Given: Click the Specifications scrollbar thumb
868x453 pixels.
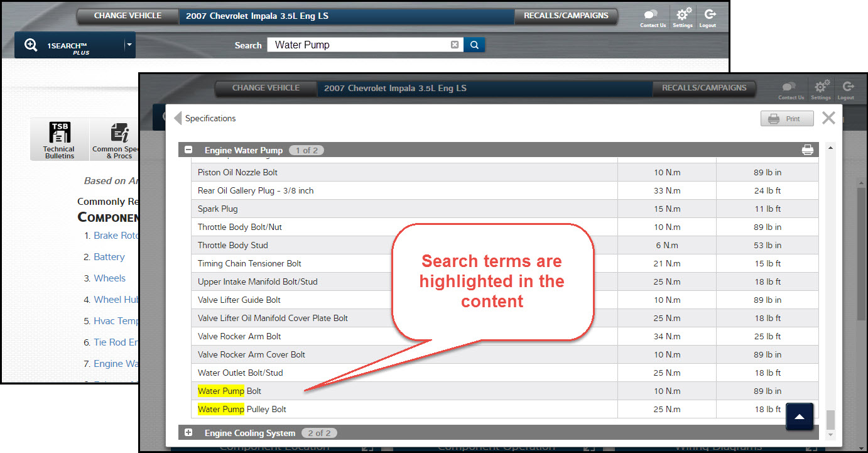Looking at the screenshot, I should (x=830, y=419).
